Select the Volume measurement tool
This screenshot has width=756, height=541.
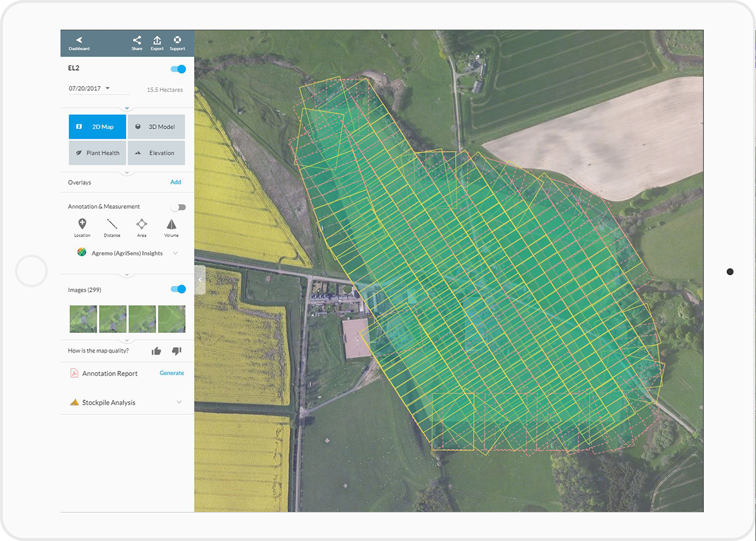pyautogui.click(x=171, y=228)
